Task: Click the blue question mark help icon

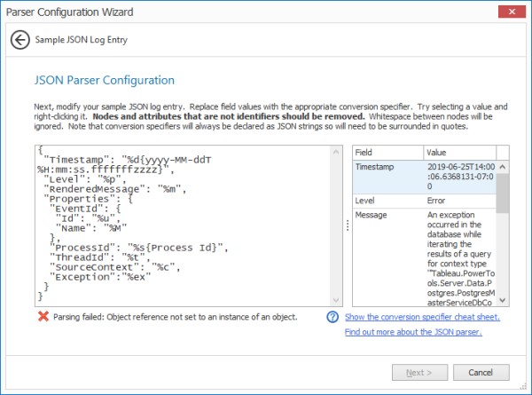Action: [332, 317]
